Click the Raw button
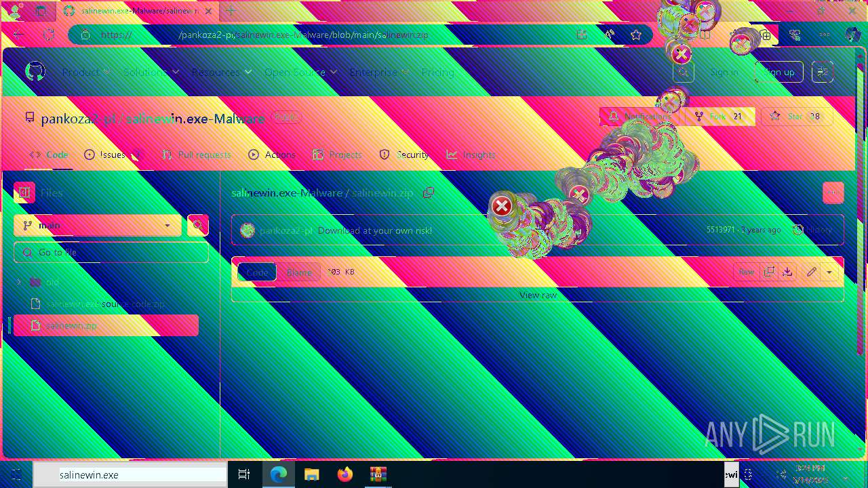 tap(747, 272)
